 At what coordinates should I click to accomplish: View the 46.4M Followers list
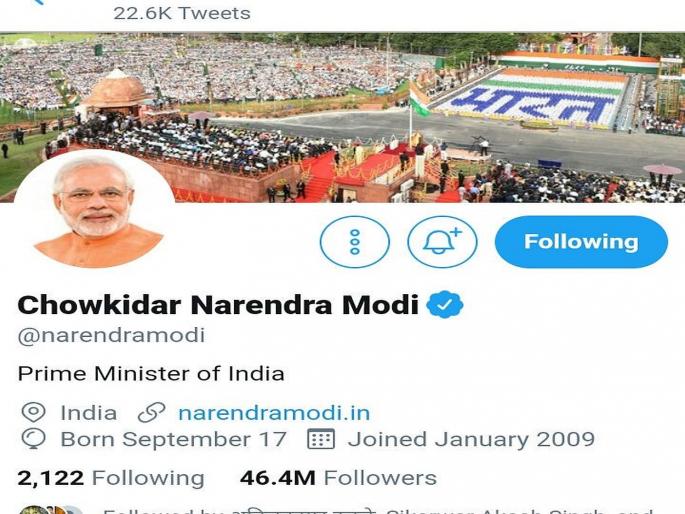click(x=338, y=478)
